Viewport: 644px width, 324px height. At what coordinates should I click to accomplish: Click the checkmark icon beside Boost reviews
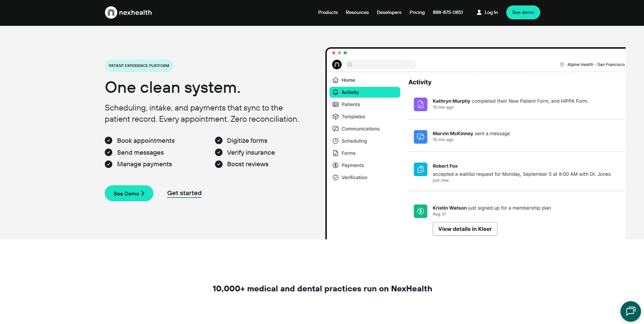tap(219, 164)
